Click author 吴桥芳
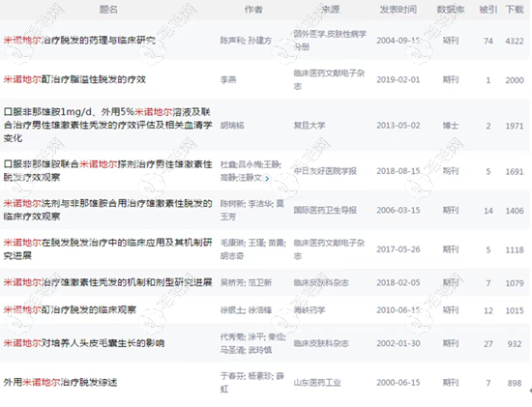532x407 pixels. click(x=232, y=282)
